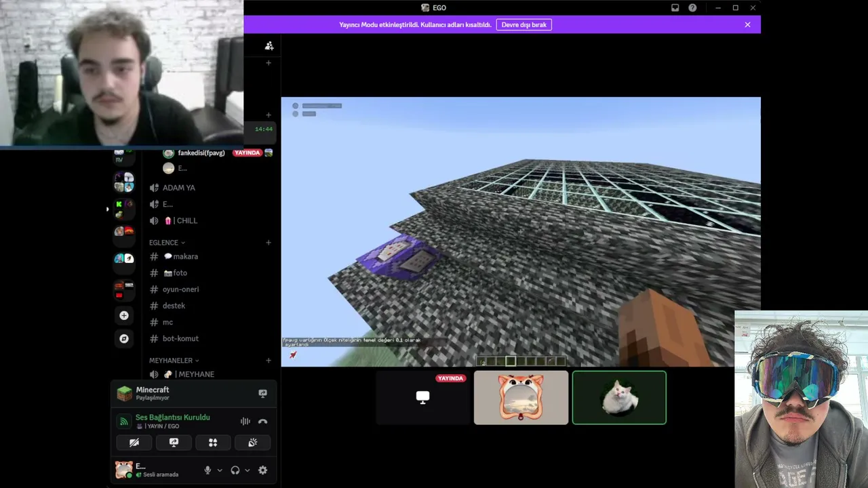This screenshot has width=868, height=488.
Task: Launch an activity with shapes icon
Action: (x=213, y=443)
